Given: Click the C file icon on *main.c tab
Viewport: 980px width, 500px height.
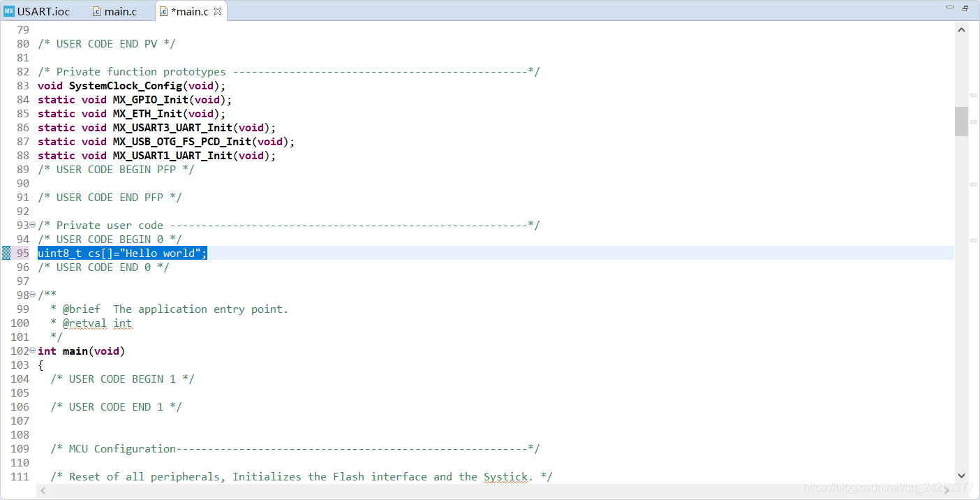Looking at the screenshot, I should point(163,11).
